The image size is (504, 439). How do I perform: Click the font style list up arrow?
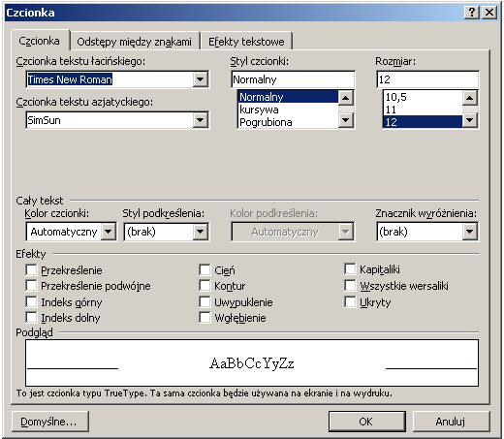click(346, 98)
